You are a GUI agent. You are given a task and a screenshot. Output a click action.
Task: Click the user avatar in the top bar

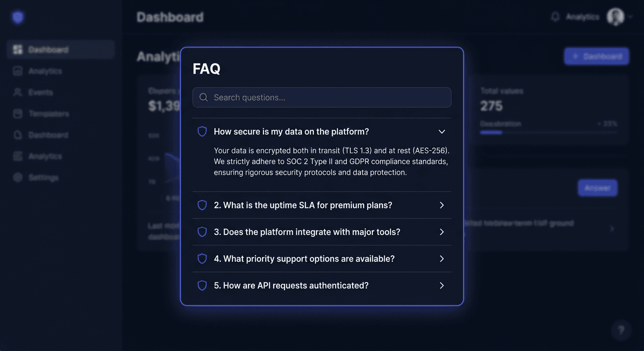pyautogui.click(x=616, y=16)
